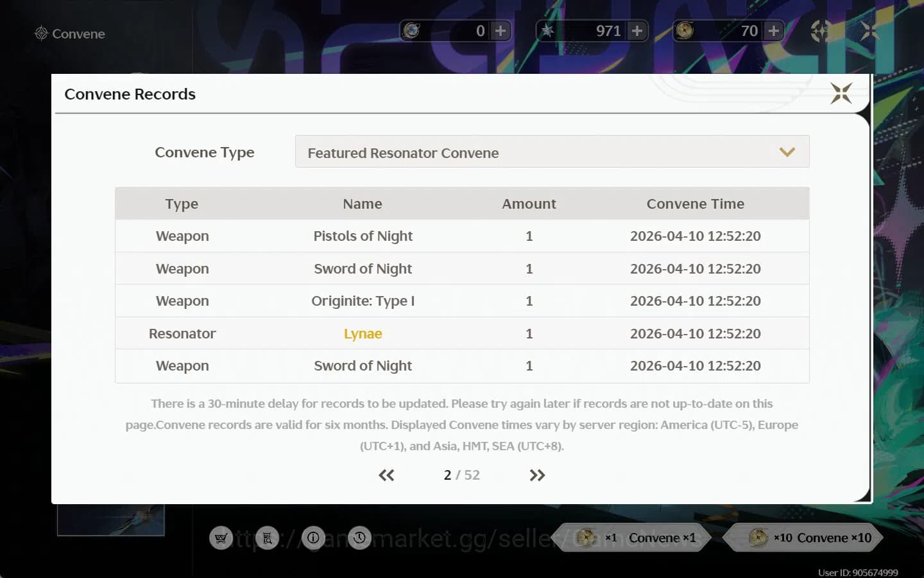Click the convene history clock icon
This screenshot has width=924, height=578.
tap(359, 538)
